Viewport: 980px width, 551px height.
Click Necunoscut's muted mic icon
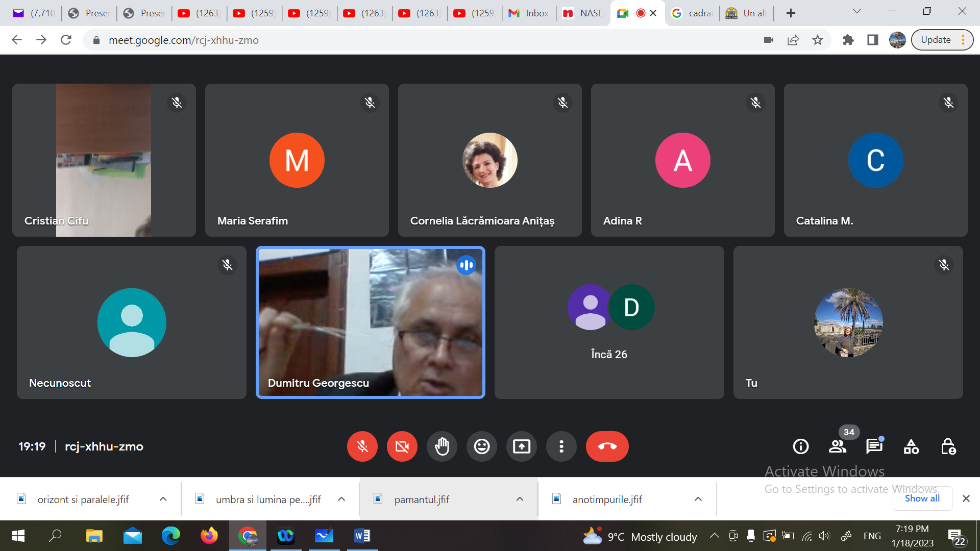[x=228, y=265]
